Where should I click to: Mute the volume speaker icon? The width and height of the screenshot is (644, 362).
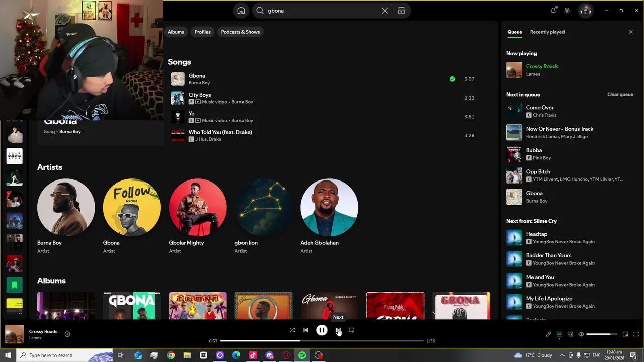click(581, 334)
